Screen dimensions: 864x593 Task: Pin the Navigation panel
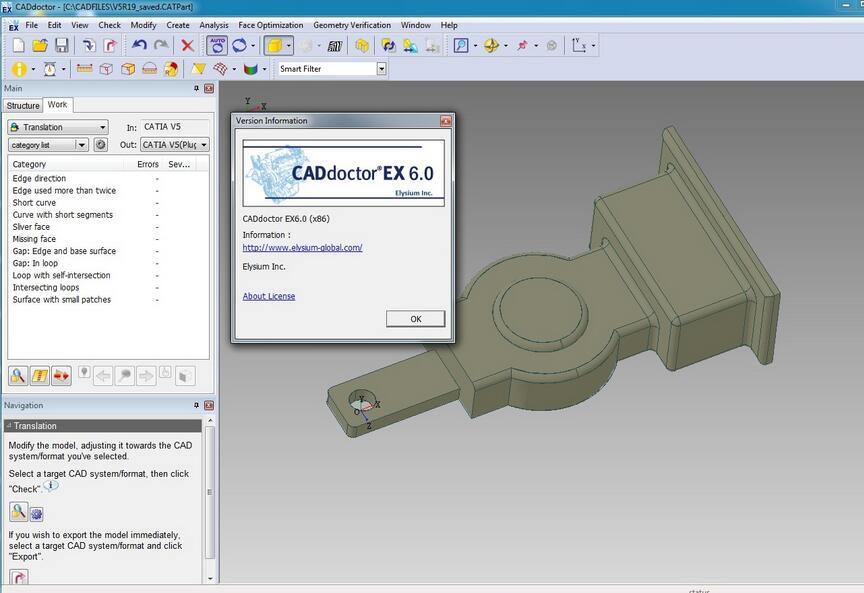pyautogui.click(x=196, y=405)
